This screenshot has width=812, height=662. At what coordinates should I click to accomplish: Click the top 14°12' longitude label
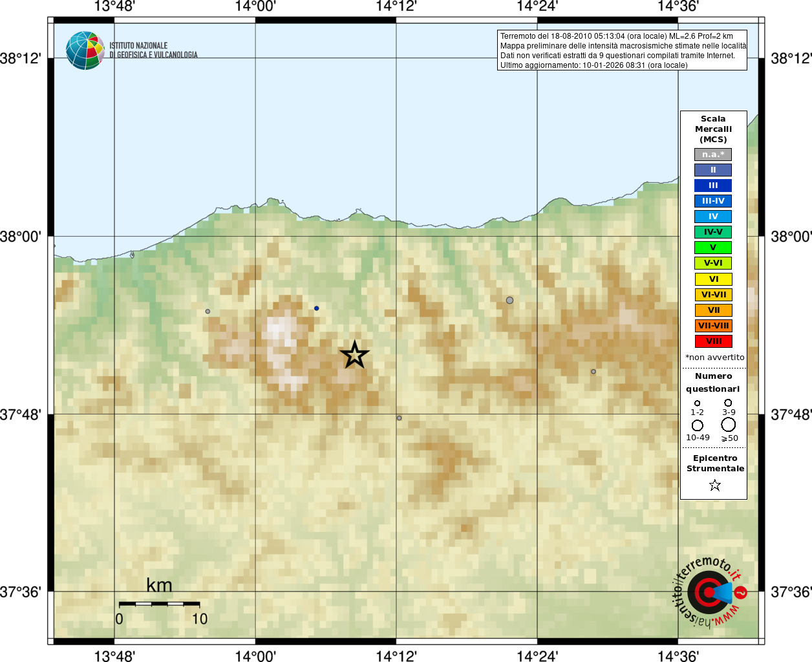coord(396,7)
